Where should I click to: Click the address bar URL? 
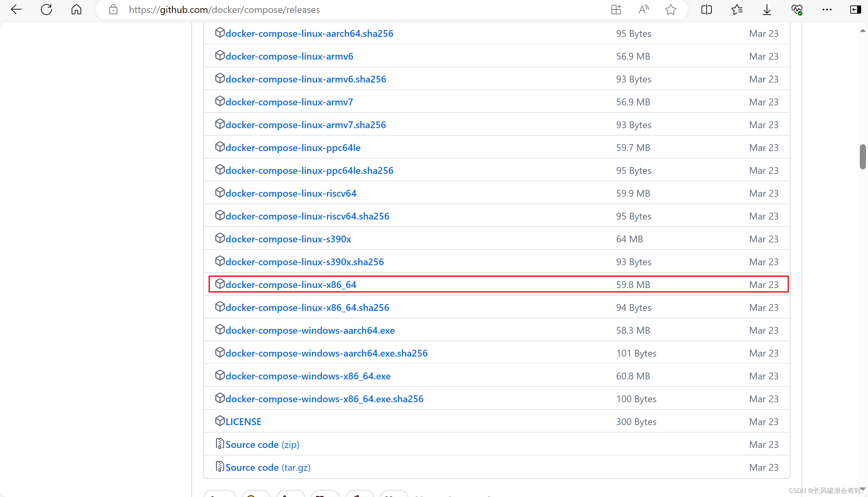pos(224,10)
